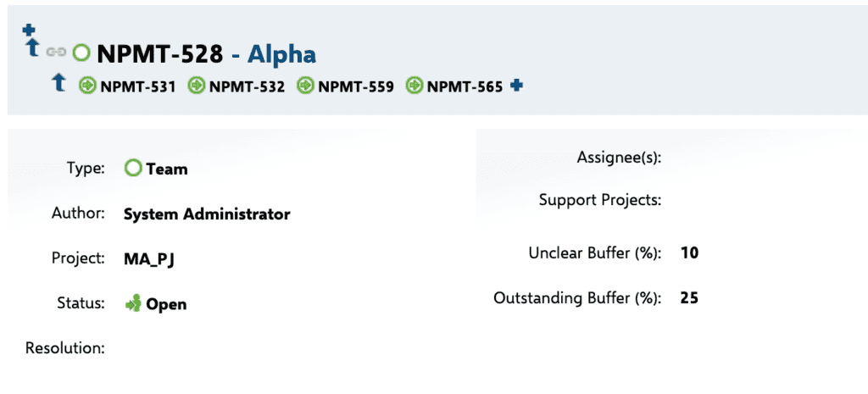868x394 pixels.
Task: Click the Outstanding Buffer value 25
Action: tap(690, 298)
